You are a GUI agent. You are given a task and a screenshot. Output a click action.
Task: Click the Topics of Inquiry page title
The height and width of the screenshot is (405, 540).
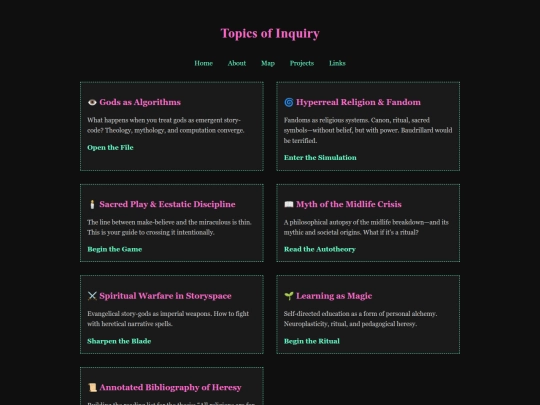coord(270,34)
